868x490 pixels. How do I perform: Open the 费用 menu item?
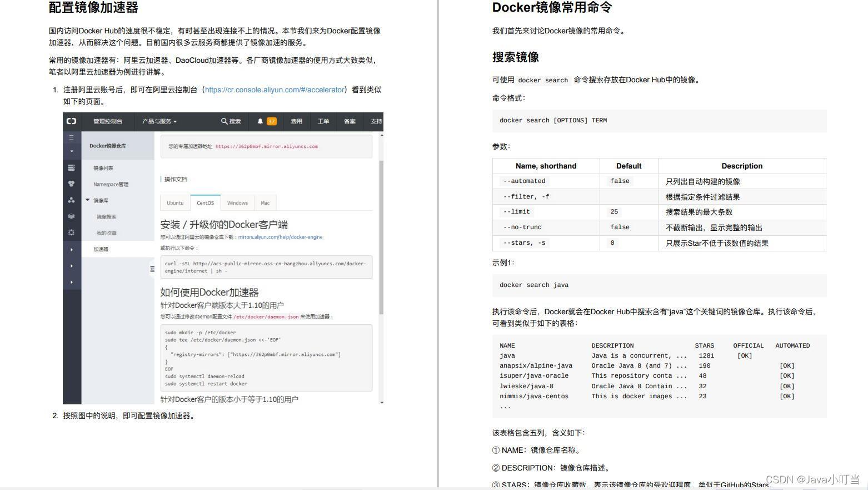pyautogui.click(x=297, y=121)
